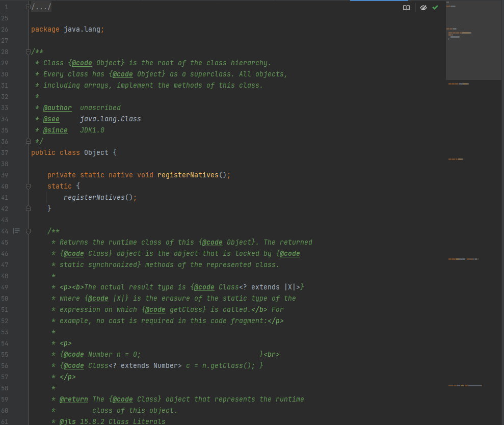Click the code minimap preview panel

pos(473,41)
